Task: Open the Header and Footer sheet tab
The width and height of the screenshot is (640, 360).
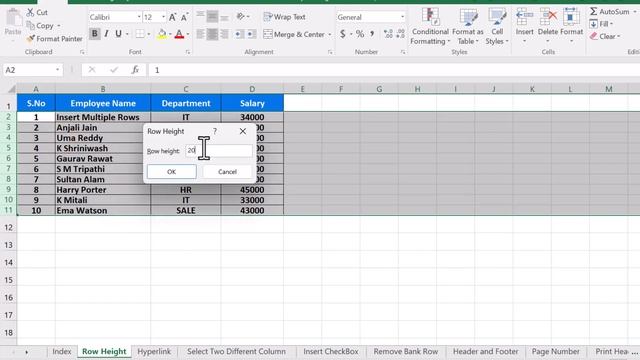Action: tap(485, 351)
